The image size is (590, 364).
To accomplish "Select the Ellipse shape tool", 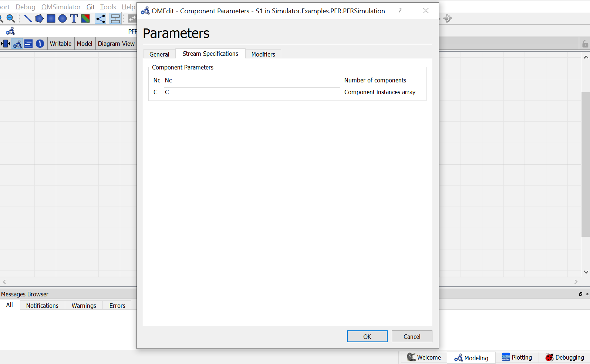I will click(x=63, y=18).
